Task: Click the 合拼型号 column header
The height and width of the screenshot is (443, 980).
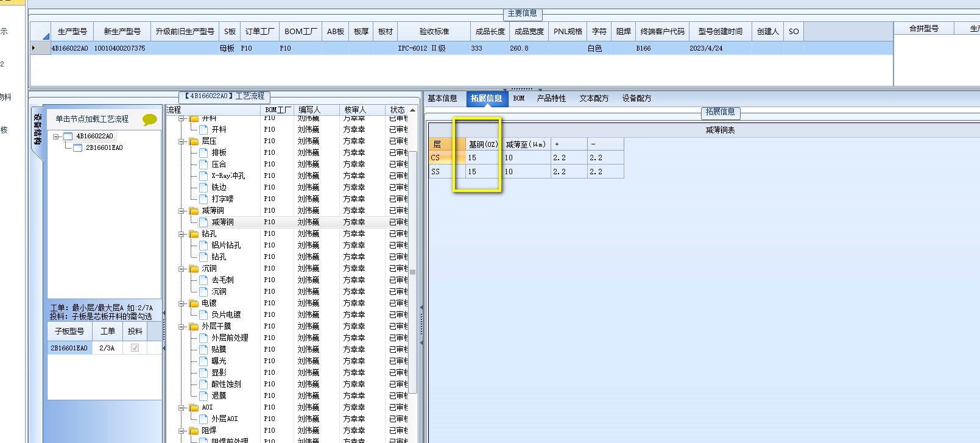Action: (x=923, y=29)
